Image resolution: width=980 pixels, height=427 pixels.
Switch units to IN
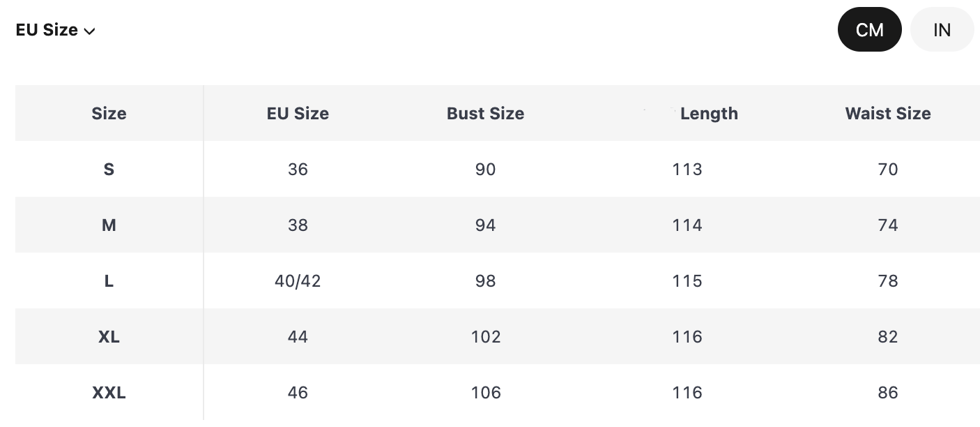pos(942,29)
